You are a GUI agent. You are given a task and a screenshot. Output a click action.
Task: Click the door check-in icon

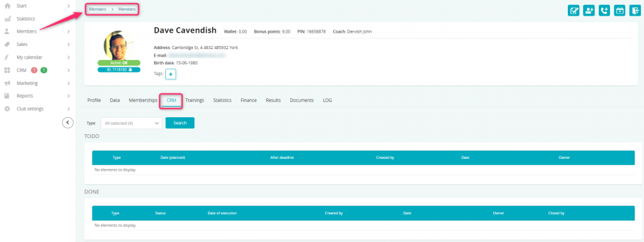tap(635, 11)
